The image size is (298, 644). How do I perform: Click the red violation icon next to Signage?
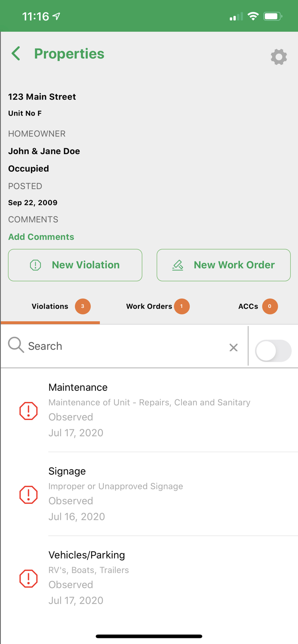click(28, 494)
